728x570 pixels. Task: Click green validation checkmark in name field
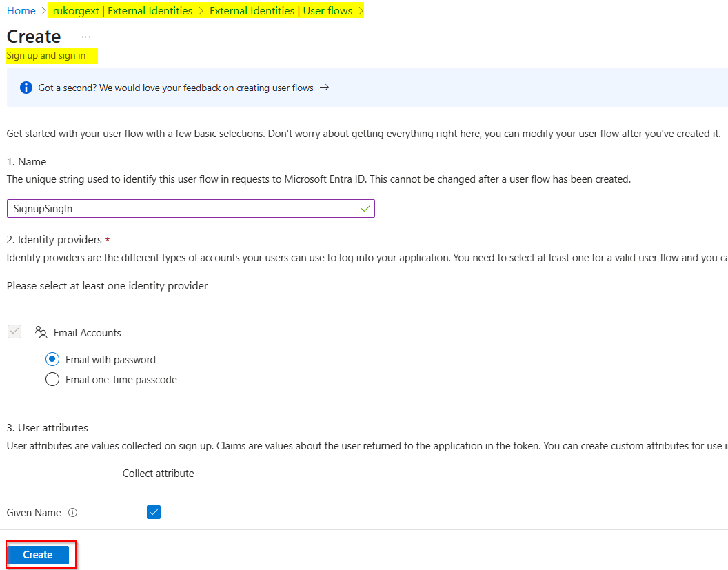(365, 208)
